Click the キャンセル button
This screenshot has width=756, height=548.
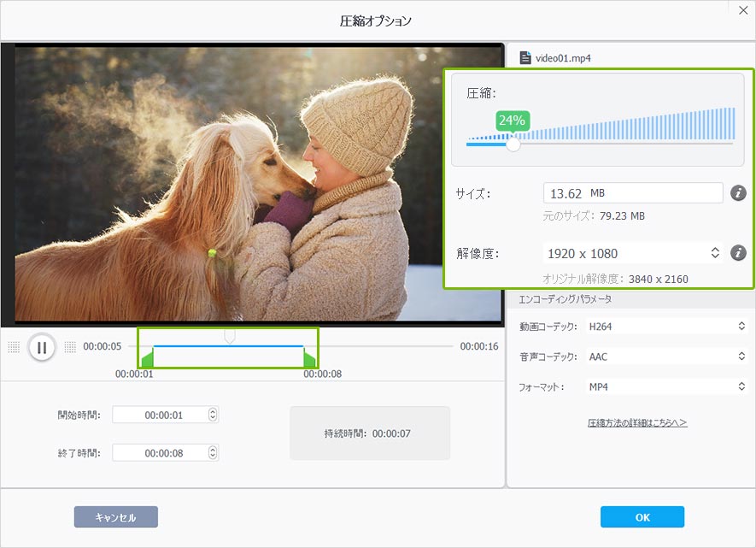[115, 517]
